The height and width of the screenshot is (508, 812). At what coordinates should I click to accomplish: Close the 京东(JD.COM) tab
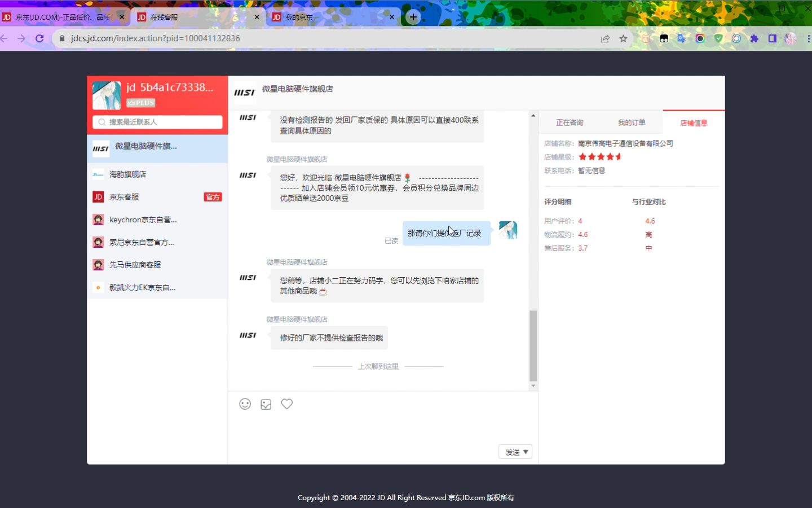[121, 17]
